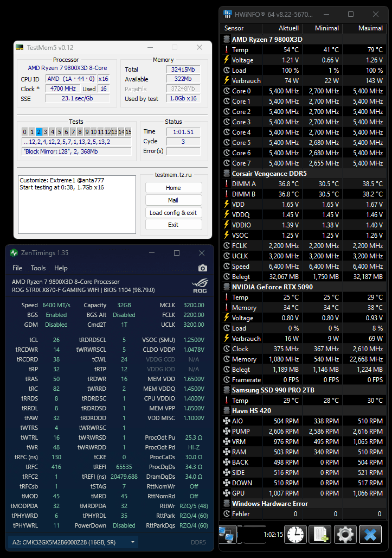The height and width of the screenshot is (558, 392).
Task: Click the ROG logo in ZenTimings
Action: [200, 286]
